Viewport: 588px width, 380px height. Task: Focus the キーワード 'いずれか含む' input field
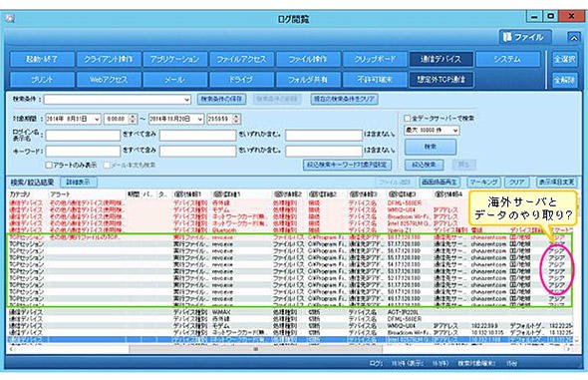click(x=197, y=151)
